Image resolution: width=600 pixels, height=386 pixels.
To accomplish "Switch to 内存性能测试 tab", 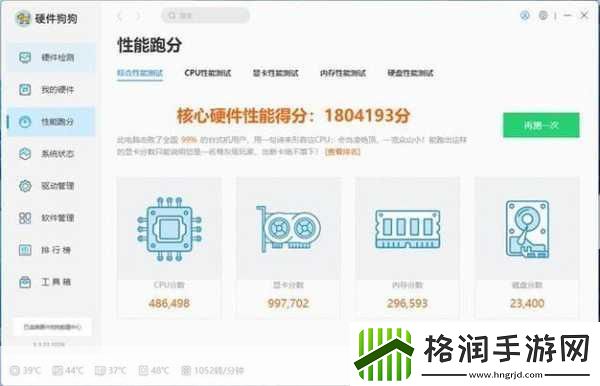I will click(x=343, y=73).
